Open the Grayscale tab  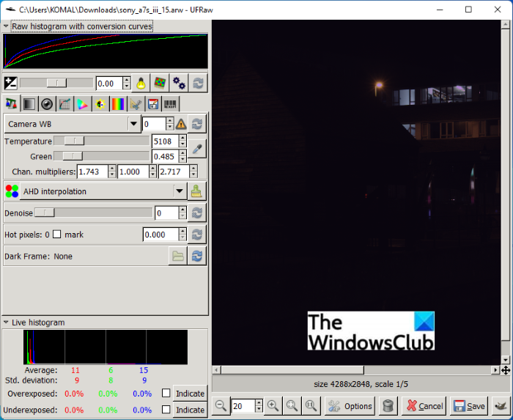(x=29, y=104)
